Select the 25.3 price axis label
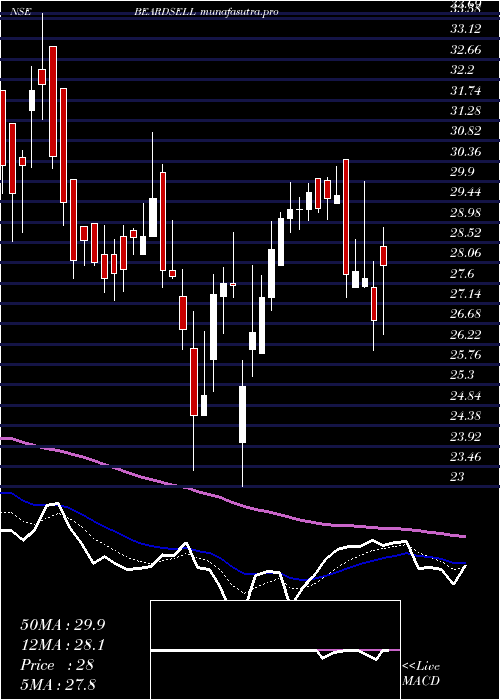Viewport: 500px width, 700px height. pos(462,375)
